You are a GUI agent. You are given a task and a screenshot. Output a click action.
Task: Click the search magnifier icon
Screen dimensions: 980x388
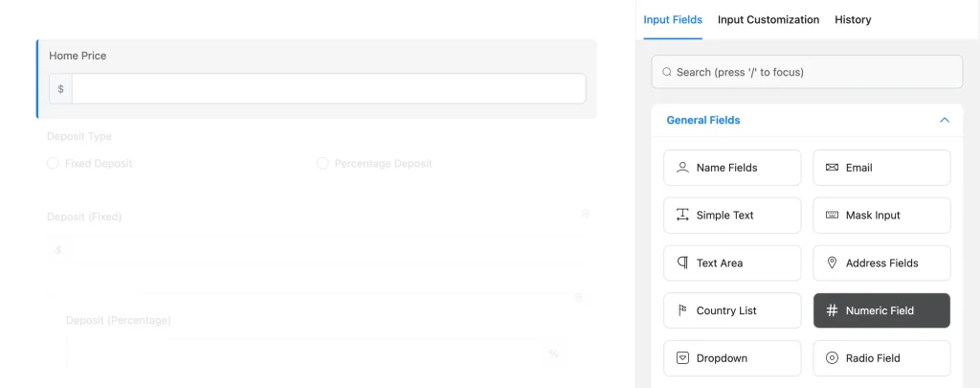[666, 72]
